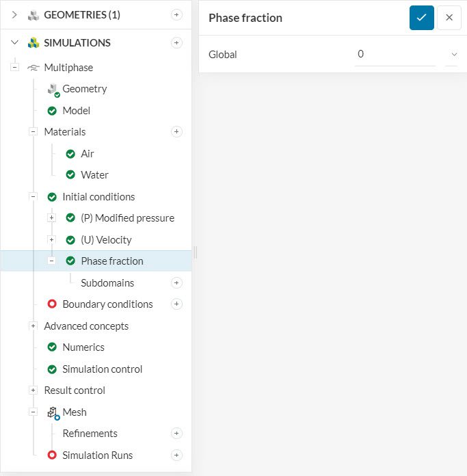The width and height of the screenshot is (467, 476).
Task: Close the Phase fraction panel
Action: 449,18
